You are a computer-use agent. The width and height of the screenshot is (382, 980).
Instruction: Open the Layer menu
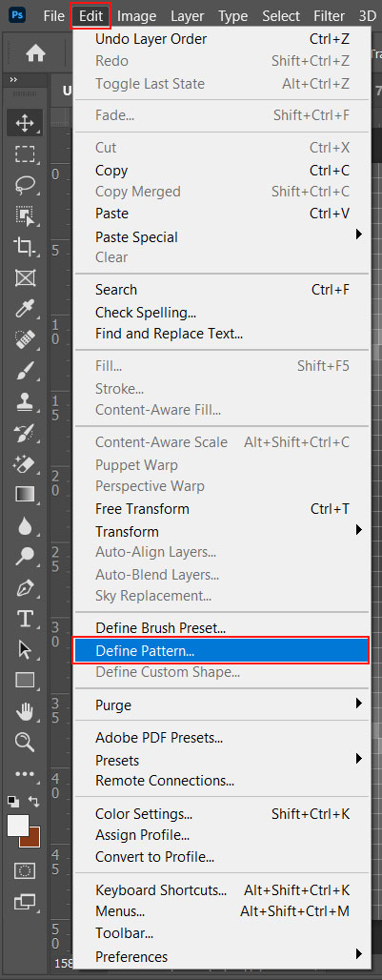188,15
